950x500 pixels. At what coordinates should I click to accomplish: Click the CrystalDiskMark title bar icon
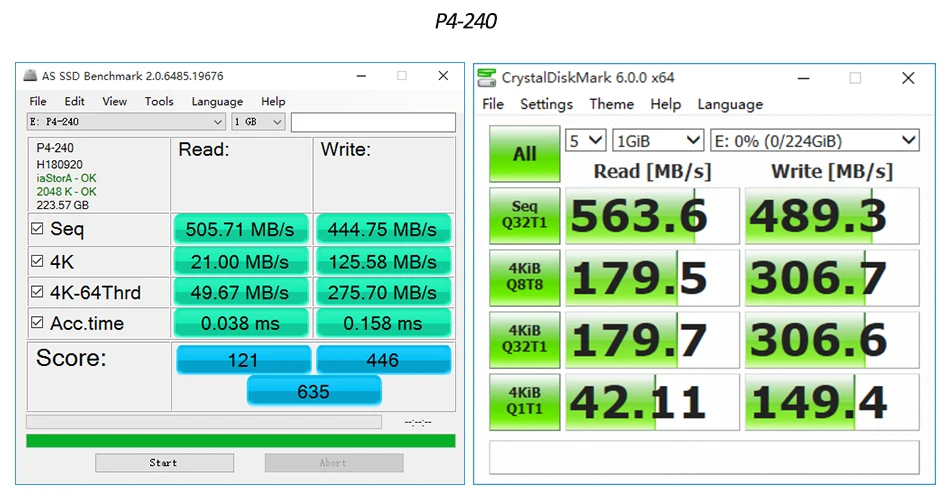click(487, 78)
